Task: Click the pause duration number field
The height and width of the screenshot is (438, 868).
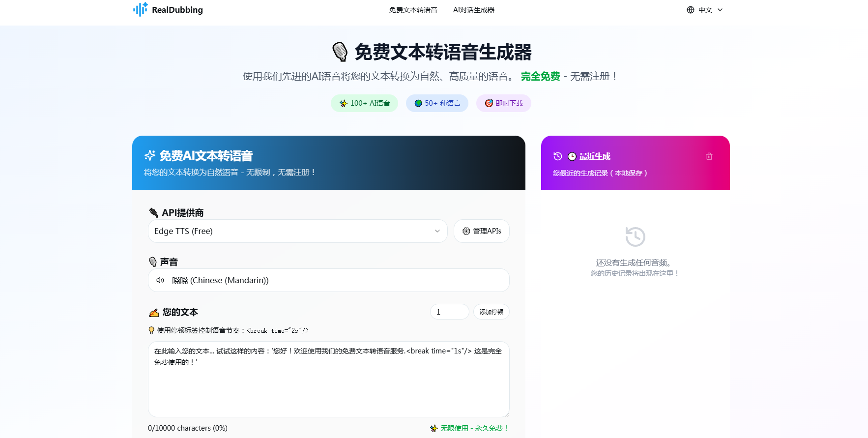Action: (x=449, y=312)
